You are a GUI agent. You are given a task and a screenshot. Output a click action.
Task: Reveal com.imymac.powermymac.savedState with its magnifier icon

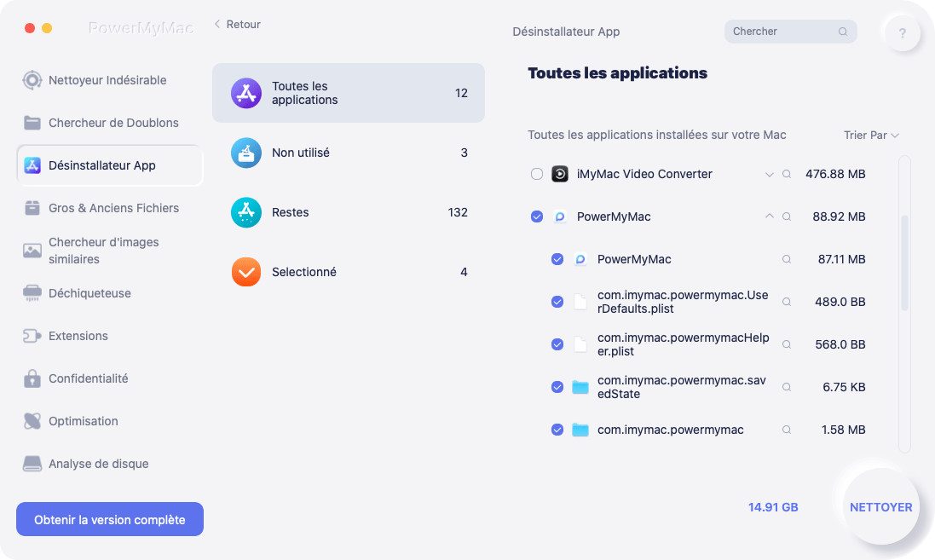click(x=787, y=387)
